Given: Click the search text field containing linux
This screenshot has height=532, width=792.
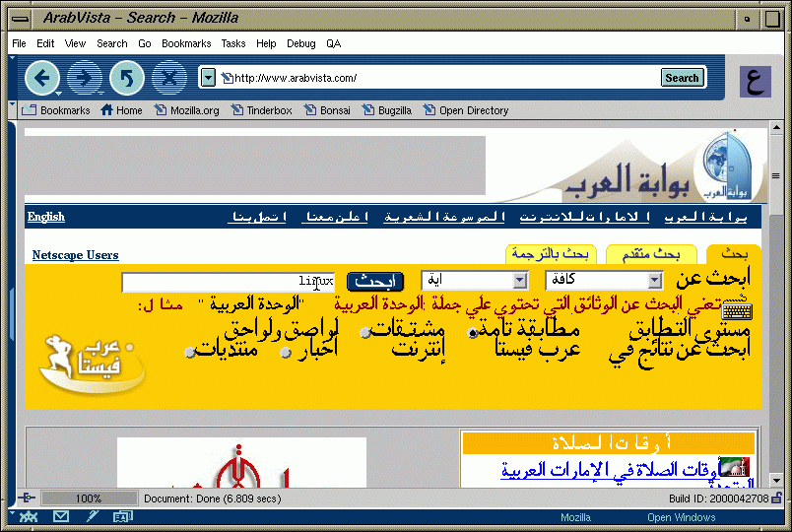Looking at the screenshot, I should [228, 282].
